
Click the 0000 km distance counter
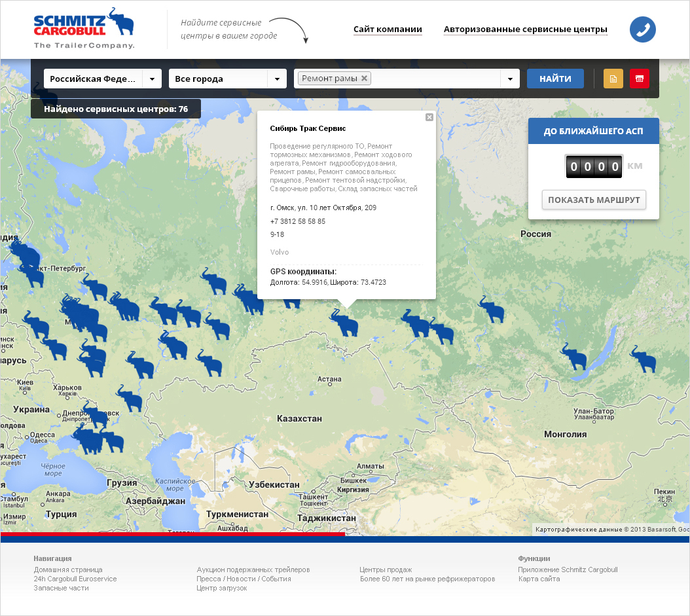point(594,166)
